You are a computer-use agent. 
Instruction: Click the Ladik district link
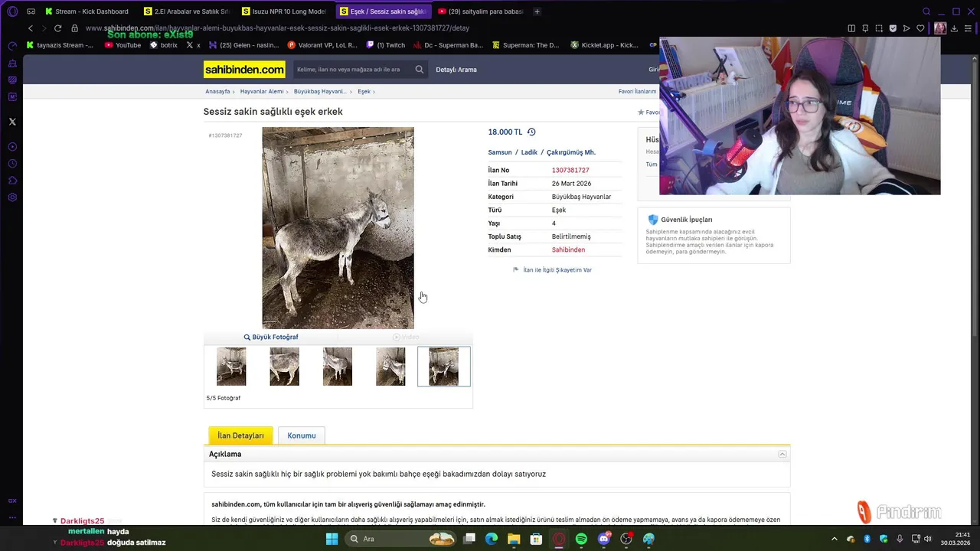(529, 152)
